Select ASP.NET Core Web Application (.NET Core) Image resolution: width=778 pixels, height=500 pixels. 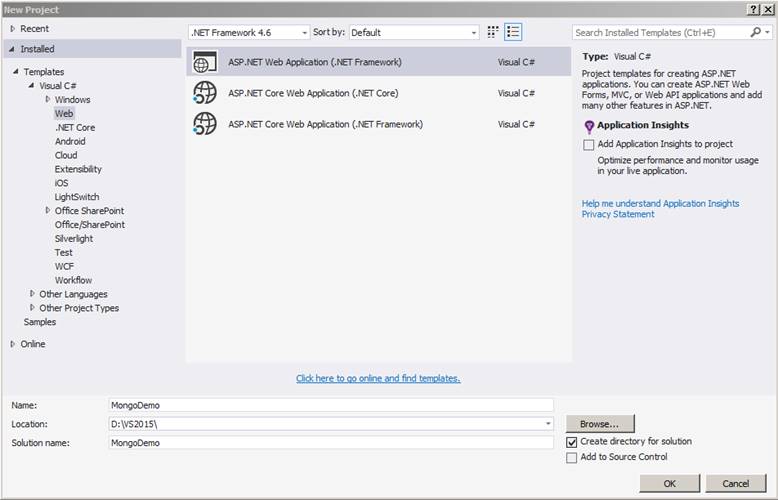click(379, 93)
